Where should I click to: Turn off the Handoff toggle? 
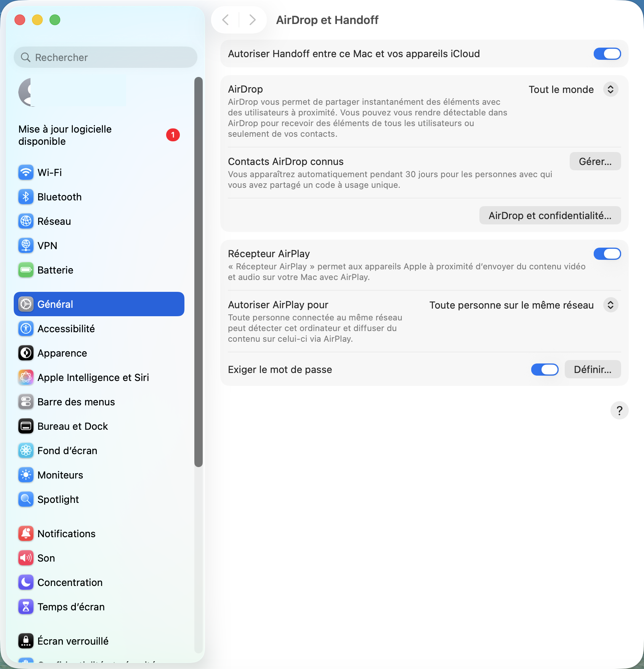607,54
